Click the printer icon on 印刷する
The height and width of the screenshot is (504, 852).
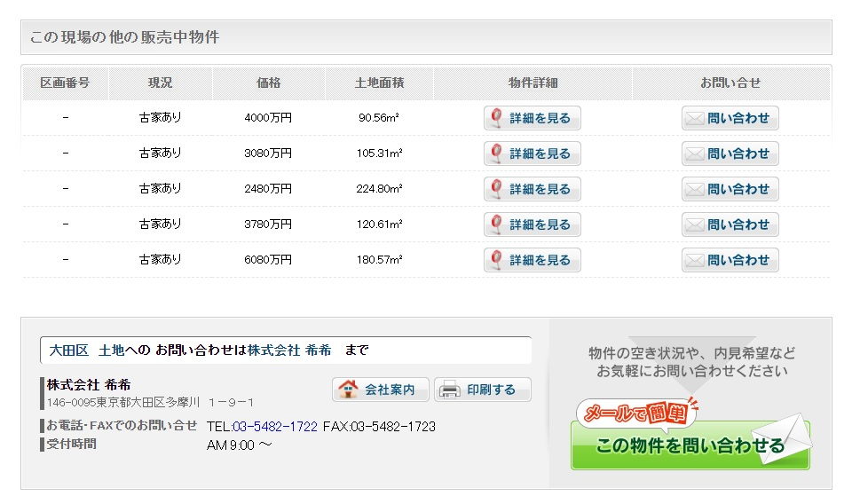click(450, 390)
